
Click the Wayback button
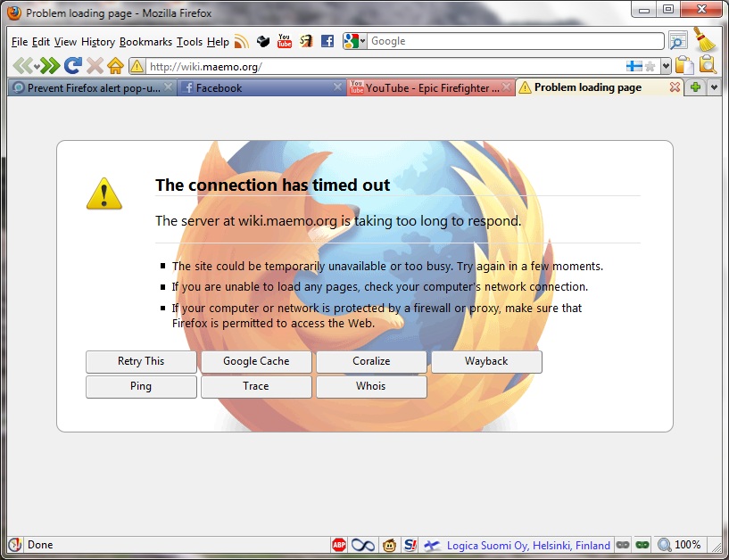[x=487, y=361]
